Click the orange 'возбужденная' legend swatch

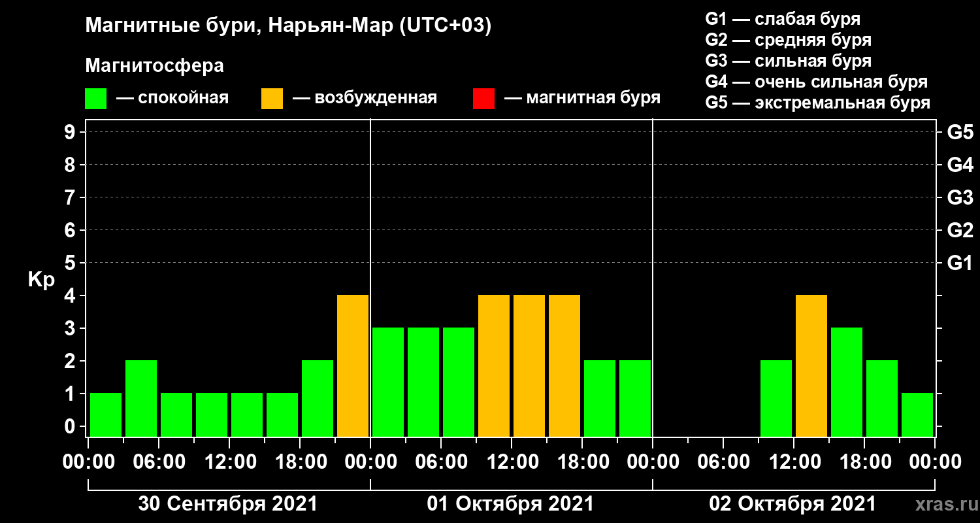272,99
